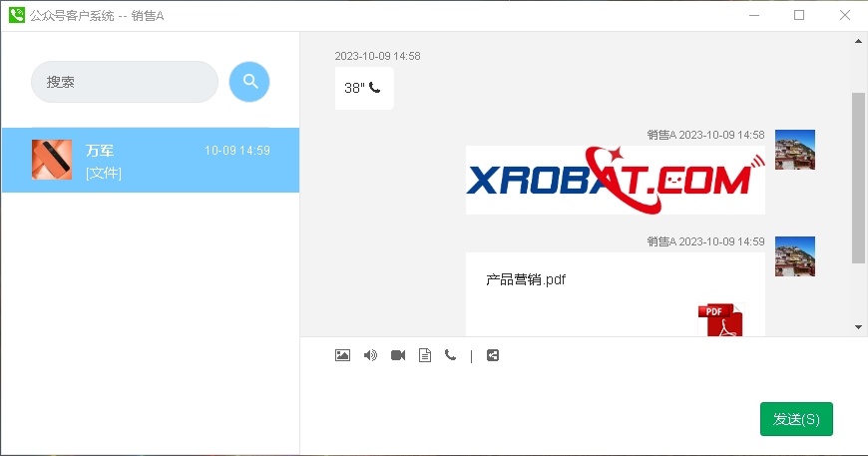Screen dimensions: 868x456
Task: Click 万军's orange avatar thumbnail
Action: (52, 160)
